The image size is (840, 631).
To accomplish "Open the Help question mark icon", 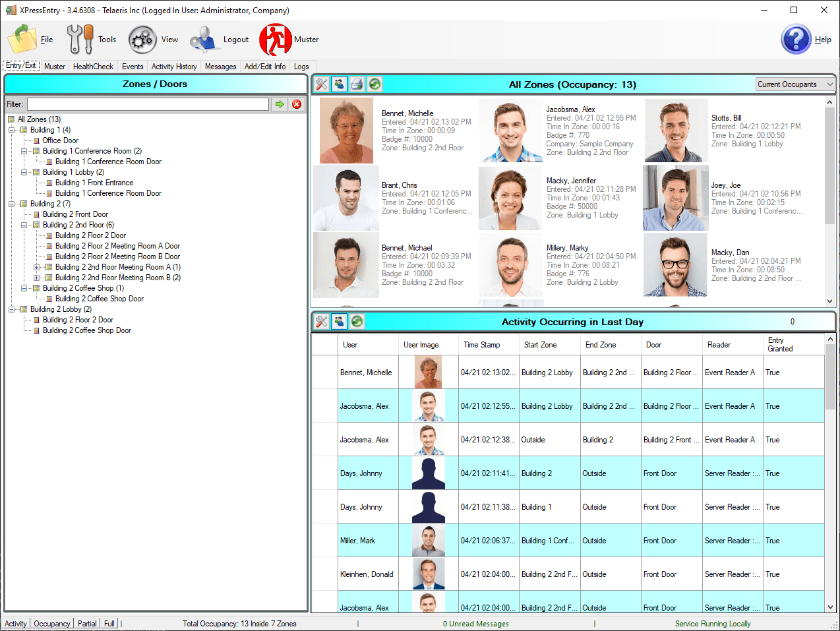I will [795, 40].
